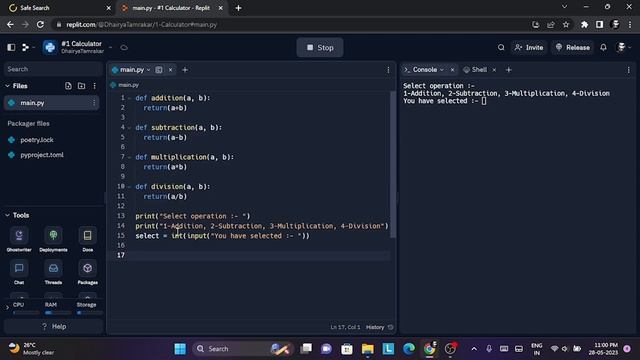Click the Ln 17, Col 1 indicator
The width and height of the screenshot is (640, 360).
tap(345, 327)
